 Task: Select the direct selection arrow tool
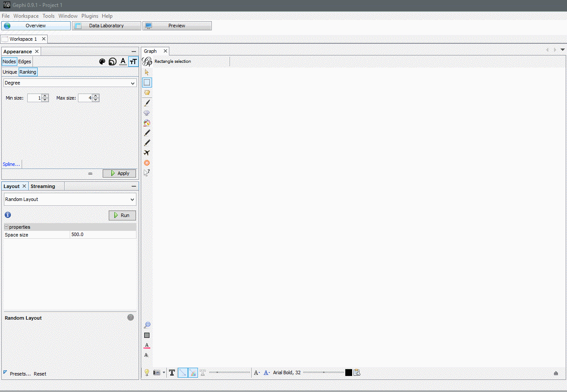click(147, 72)
